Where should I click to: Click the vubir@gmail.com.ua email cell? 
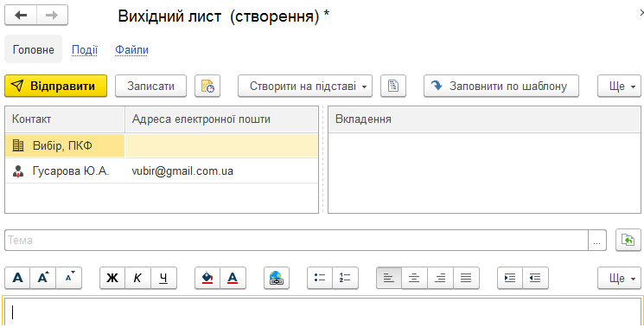pyautogui.click(x=221, y=171)
